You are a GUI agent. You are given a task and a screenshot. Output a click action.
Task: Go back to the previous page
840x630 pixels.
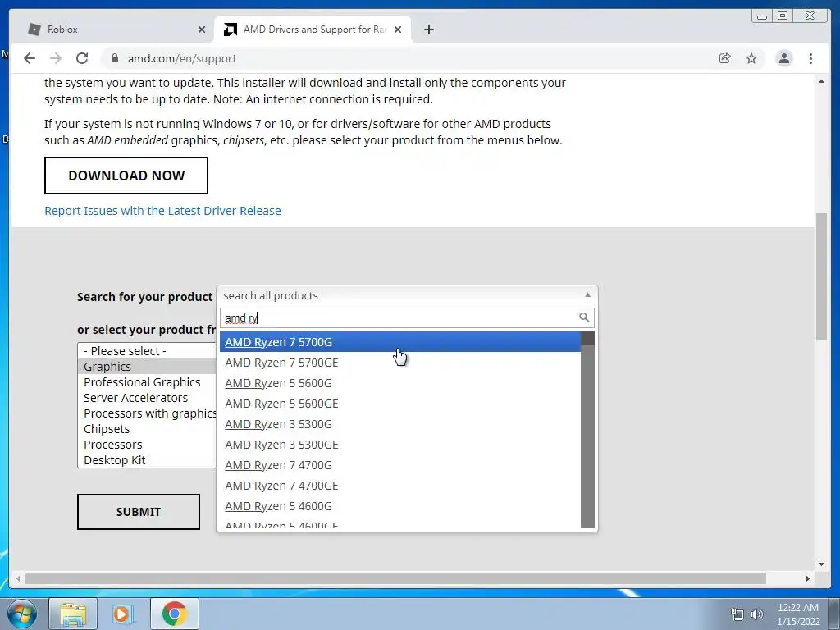point(30,58)
